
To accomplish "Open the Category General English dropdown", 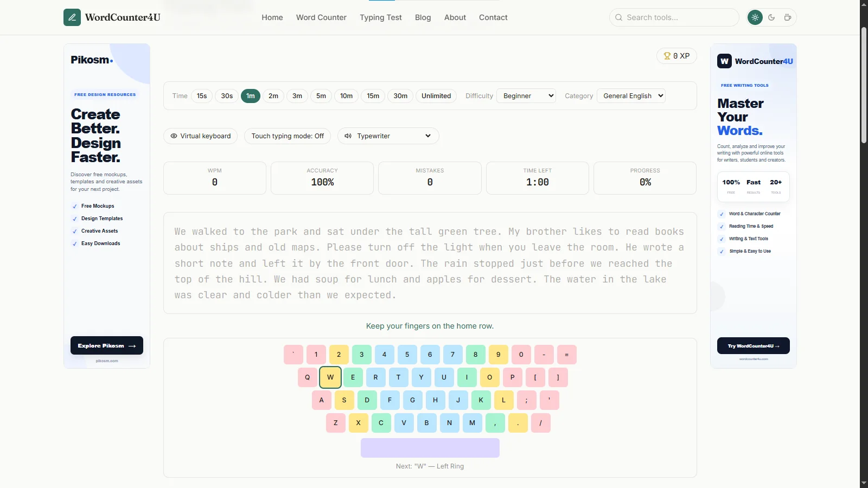I will pos(631,96).
